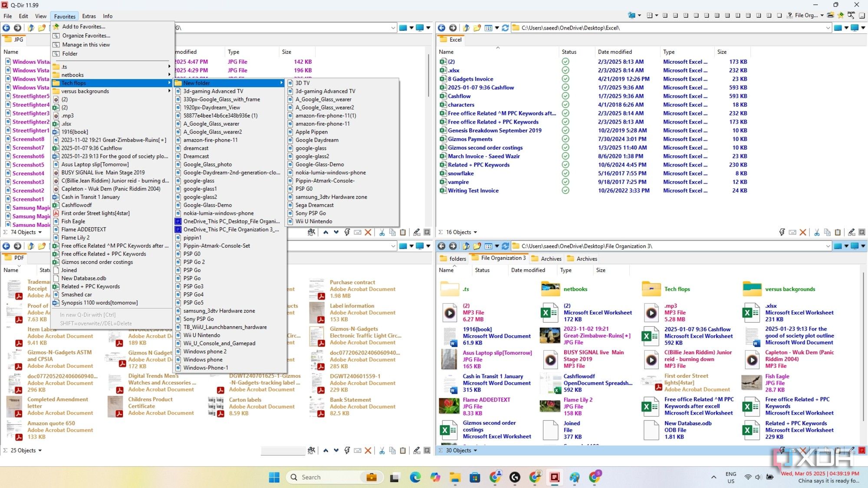Click scissors cut icon in JPG pane toolbar
The height and width of the screenshot is (488, 868).
(x=382, y=233)
